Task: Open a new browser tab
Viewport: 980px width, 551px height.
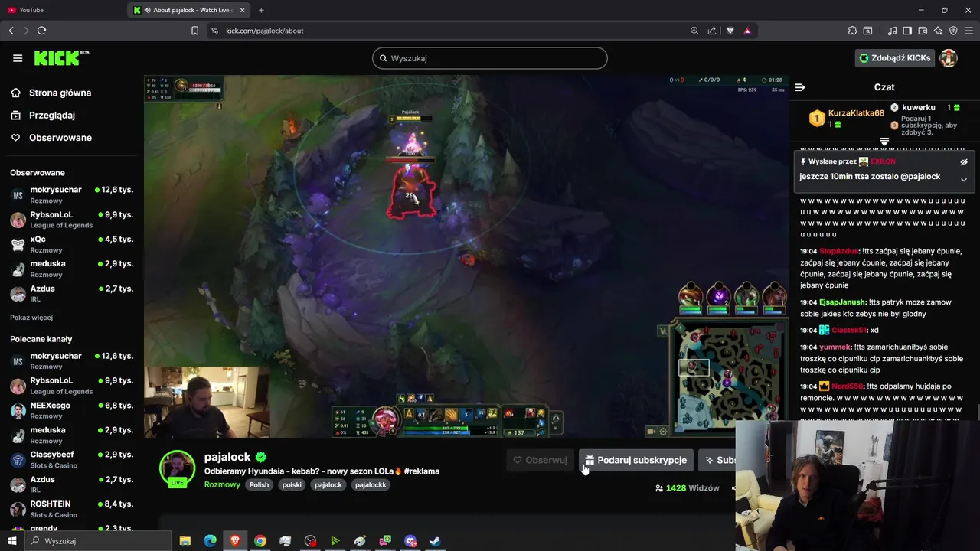Action: point(261,10)
